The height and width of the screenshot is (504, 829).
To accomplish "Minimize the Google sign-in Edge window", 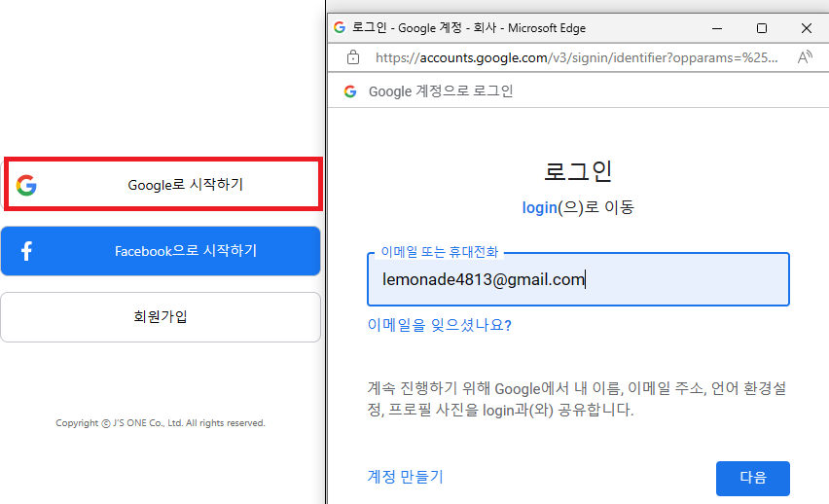I will [717, 28].
